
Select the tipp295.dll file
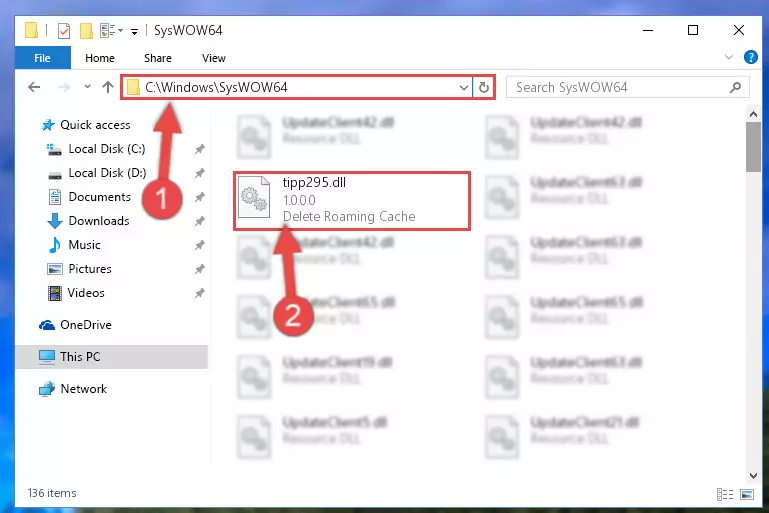(352, 201)
